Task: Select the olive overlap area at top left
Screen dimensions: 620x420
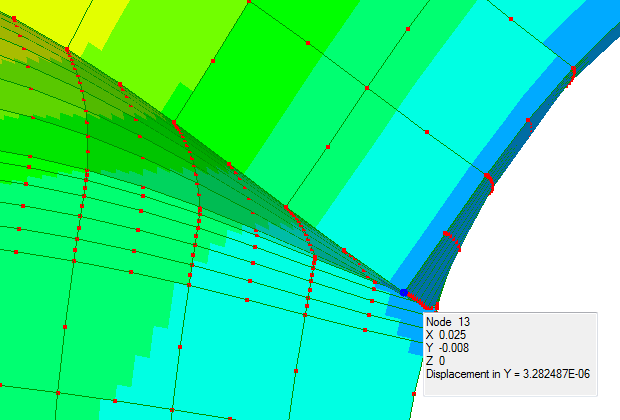Action: 30,60
